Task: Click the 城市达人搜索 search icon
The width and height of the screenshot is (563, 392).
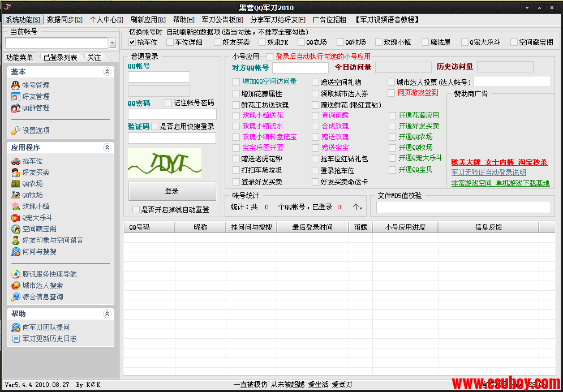Action: click(x=16, y=286)
